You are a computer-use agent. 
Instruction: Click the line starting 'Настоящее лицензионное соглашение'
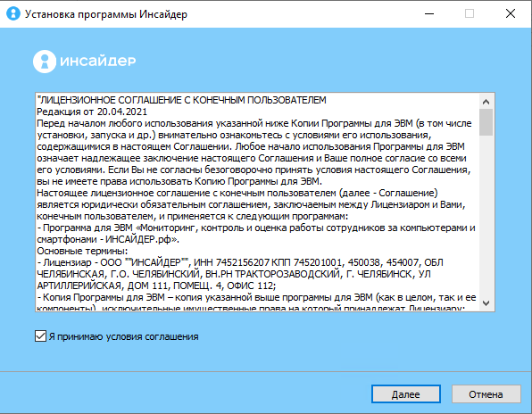click(237, 193)
